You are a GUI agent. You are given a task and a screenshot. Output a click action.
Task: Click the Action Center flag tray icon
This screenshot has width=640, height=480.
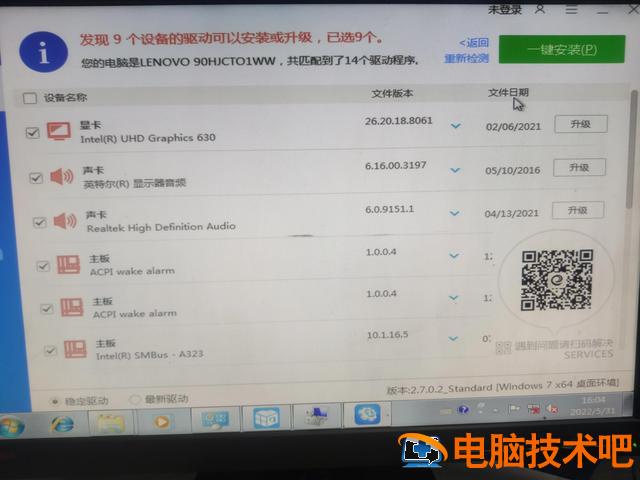tap(514, 409)
